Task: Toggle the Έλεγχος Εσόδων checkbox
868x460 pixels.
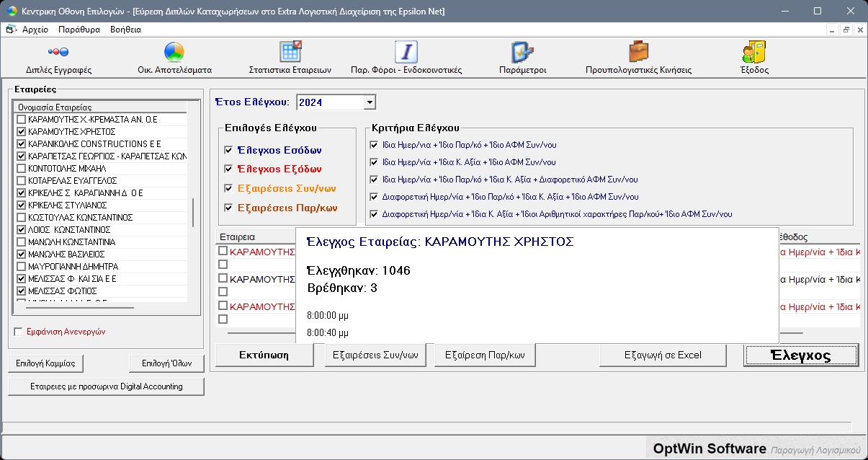Action: tap(228, 150)
